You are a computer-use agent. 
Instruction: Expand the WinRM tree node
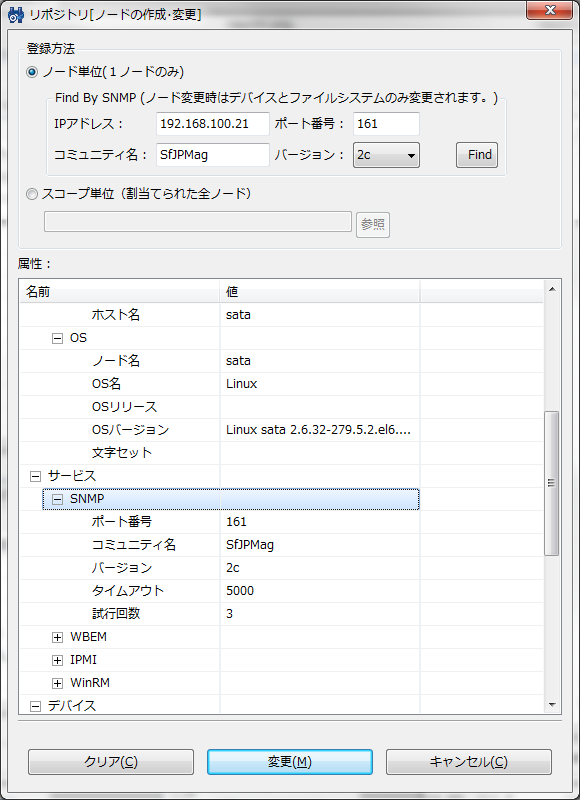pos(57,683)
